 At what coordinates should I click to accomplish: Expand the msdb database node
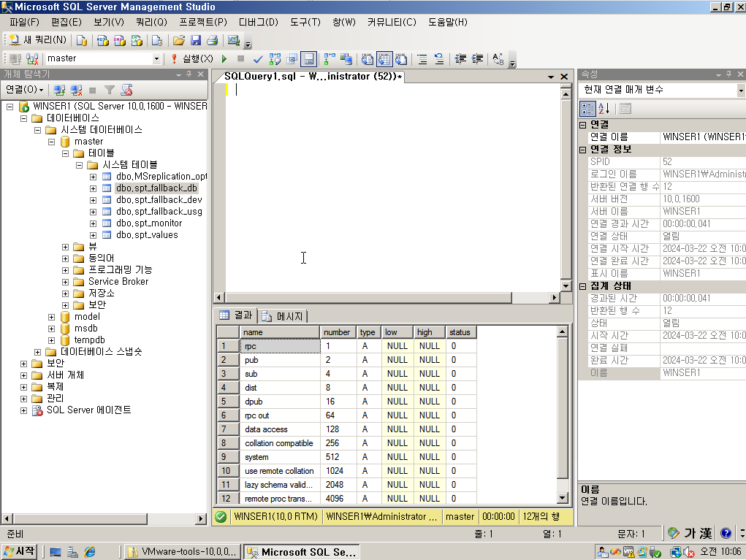point(51,329)
